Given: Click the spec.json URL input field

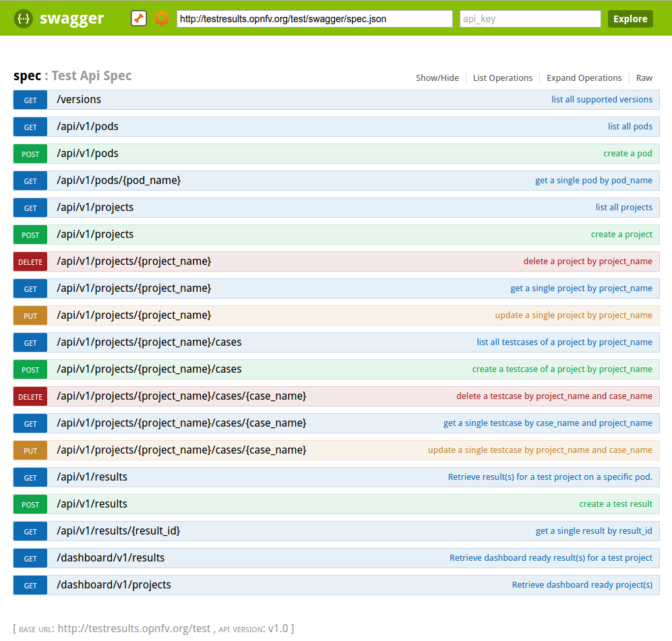Looking at the screenshot, I should [314, 19].
